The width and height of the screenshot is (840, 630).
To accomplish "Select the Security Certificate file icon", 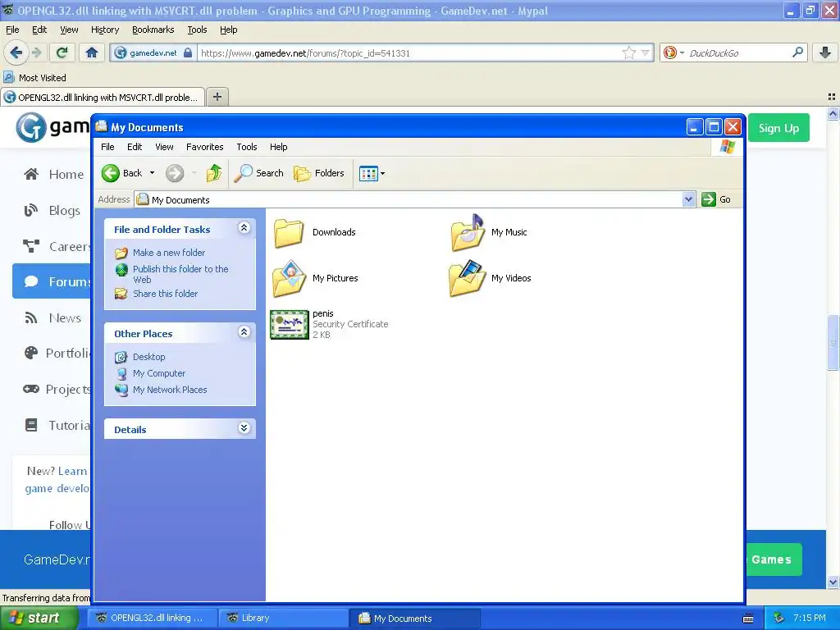I will coord(290,325).
